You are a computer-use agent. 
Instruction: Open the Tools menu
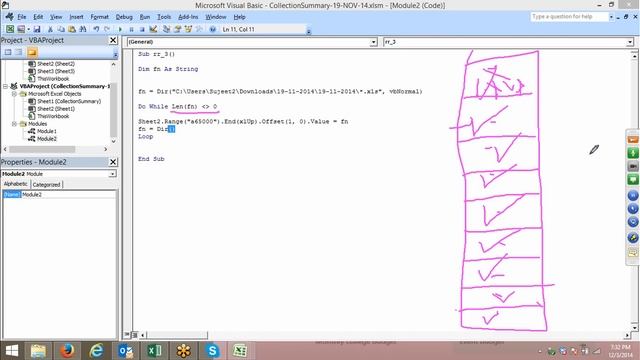coord(164,17)
